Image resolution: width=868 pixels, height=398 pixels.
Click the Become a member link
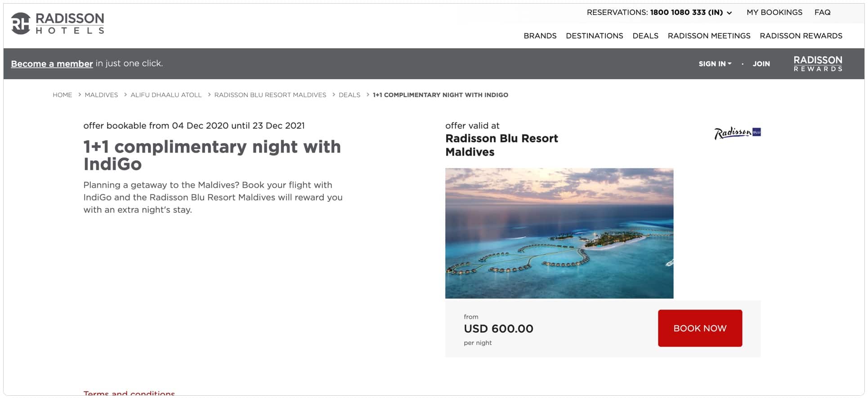(52, 63)
